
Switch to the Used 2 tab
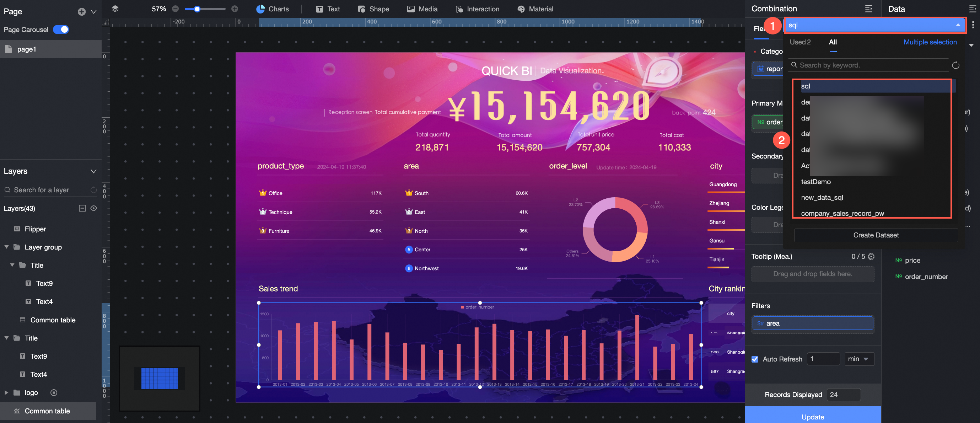click(x=800, y=42)
